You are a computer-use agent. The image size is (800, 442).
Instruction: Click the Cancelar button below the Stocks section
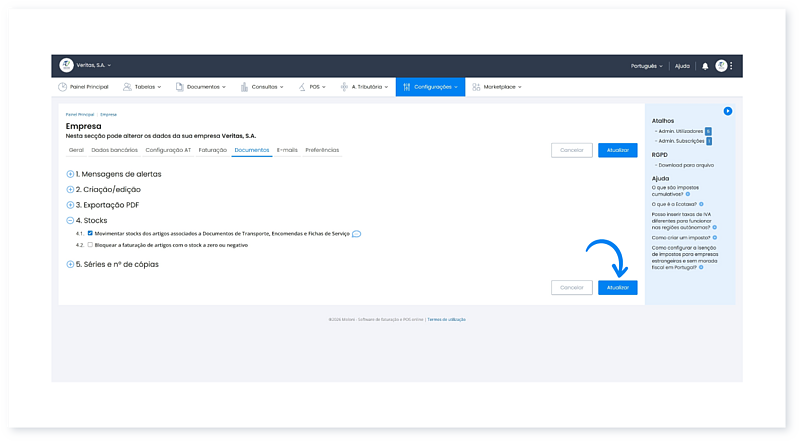(x=572, y=288)
